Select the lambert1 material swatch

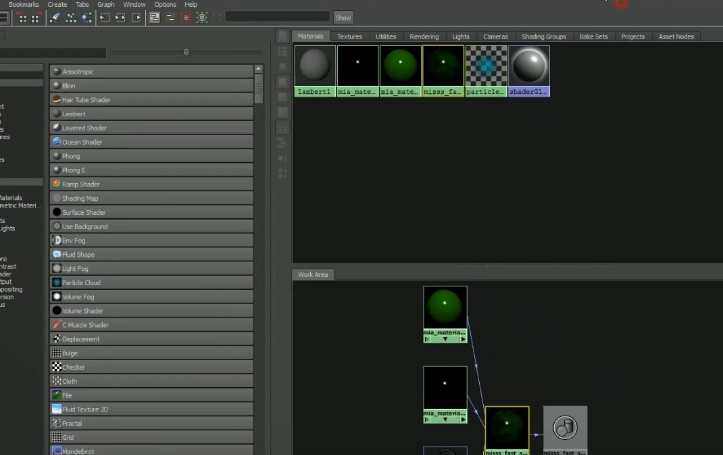315,71
